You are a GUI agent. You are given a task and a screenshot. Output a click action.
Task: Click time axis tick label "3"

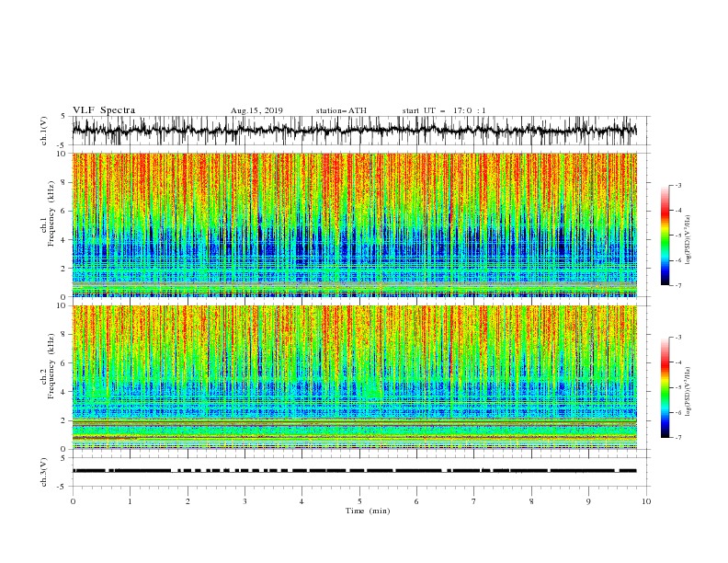click(x=245, y=501)
